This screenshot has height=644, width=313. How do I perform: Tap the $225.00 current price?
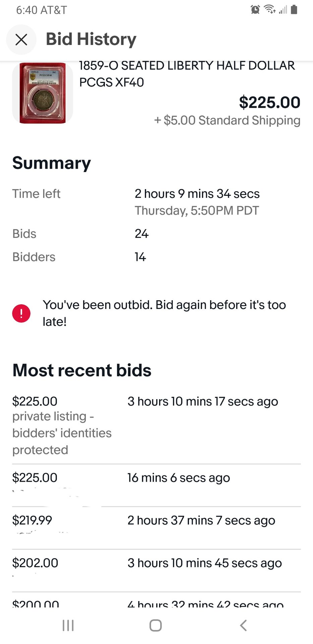point(269,102)
